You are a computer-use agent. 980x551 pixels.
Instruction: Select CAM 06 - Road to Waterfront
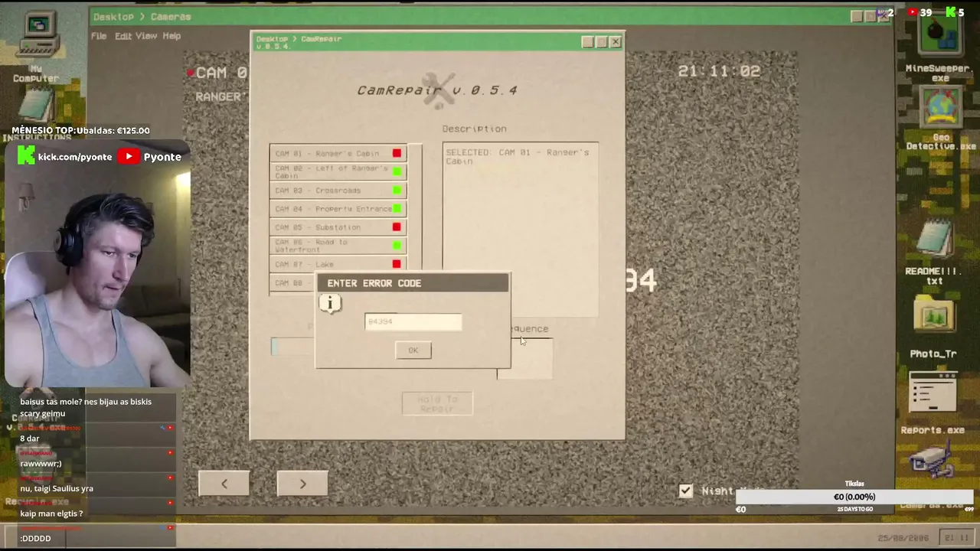[338, 245]
